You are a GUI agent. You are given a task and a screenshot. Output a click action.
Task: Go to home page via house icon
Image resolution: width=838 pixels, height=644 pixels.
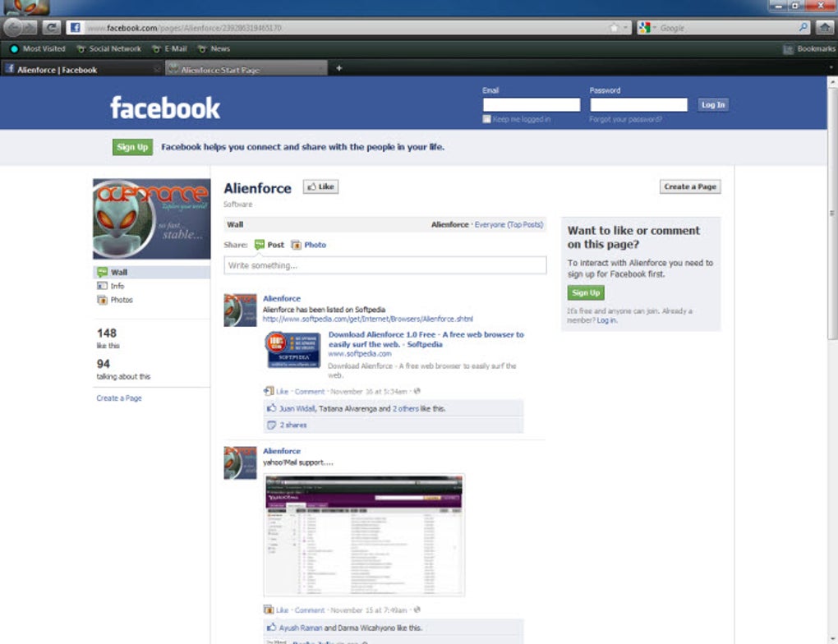coord(825,27)
